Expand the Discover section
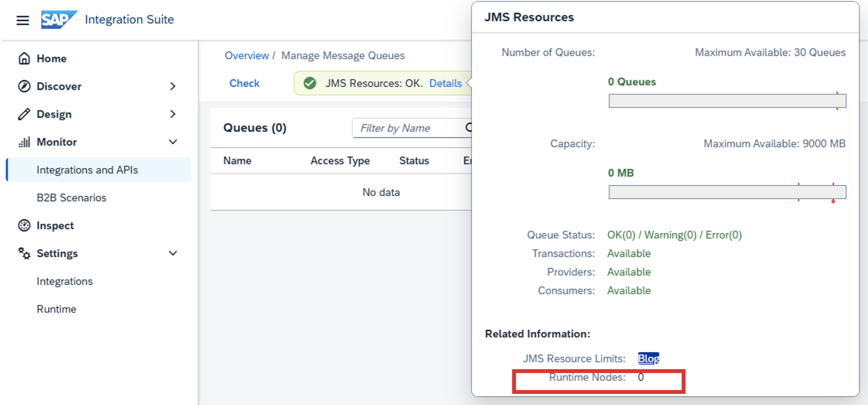 173,86
